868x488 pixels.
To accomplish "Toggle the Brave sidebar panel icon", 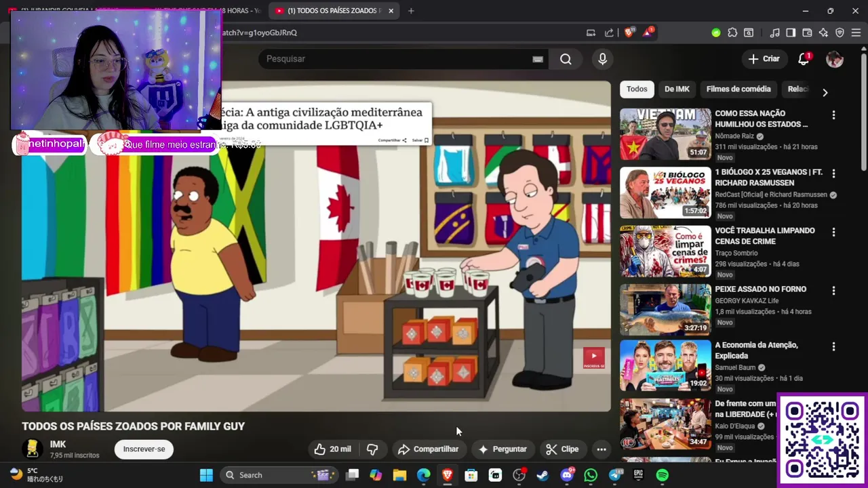I will (791, 33).
